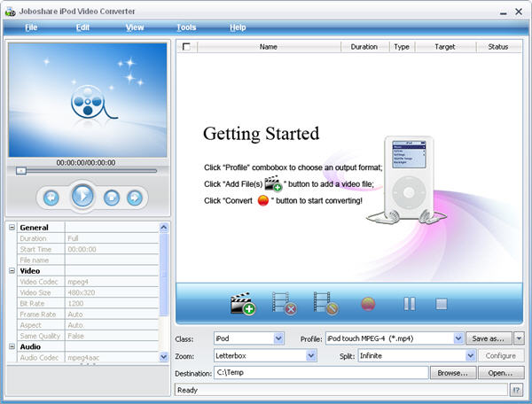Open the View menu
The height and width of the screenshot is (404, 532).
135,27
